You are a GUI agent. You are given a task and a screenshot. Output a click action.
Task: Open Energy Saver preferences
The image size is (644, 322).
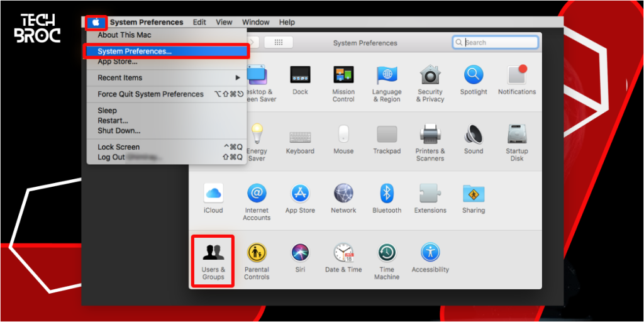[x=257, y=143]
